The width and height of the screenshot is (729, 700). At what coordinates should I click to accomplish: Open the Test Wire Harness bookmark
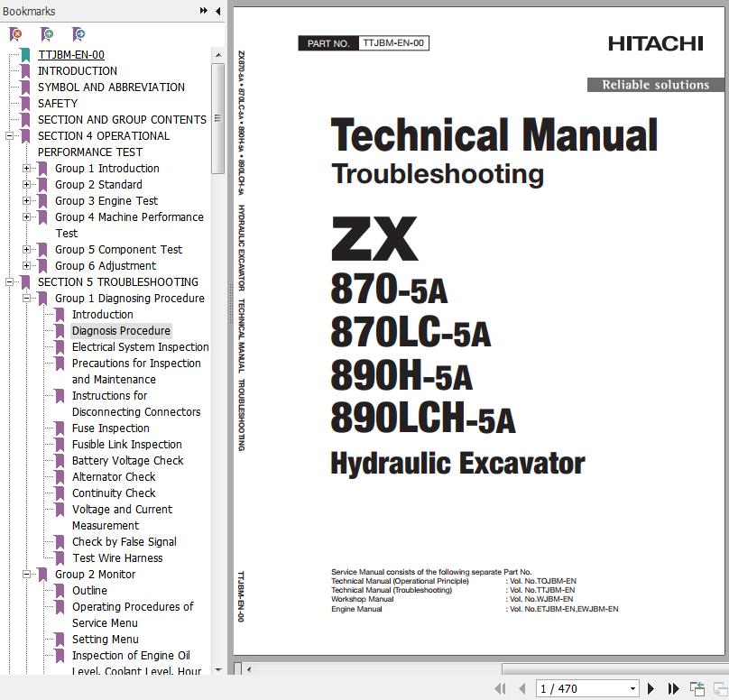[117, 558]
